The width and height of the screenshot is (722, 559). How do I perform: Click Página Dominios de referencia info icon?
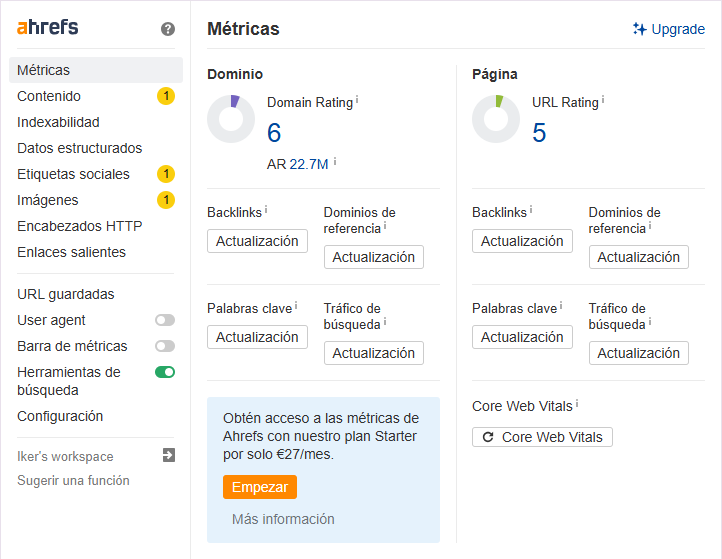pos(650,226)
